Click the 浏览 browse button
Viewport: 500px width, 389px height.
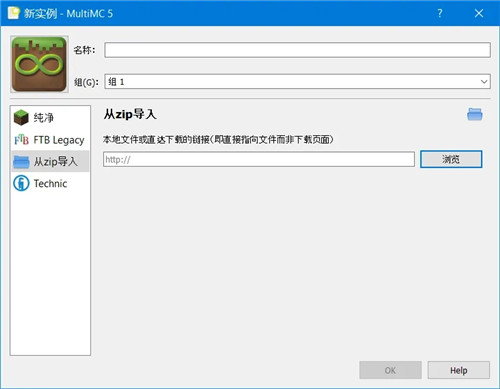point(451,159)
